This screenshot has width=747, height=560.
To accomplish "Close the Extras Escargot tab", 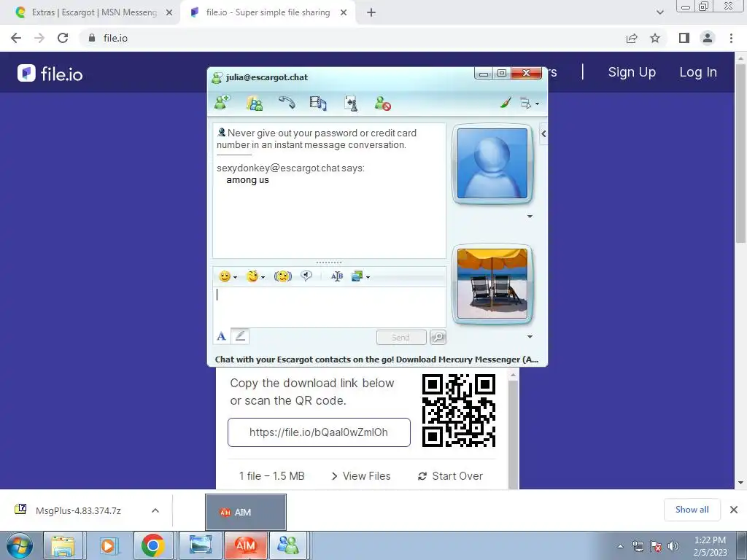I will pyautogui.click(x=169, y=13).
